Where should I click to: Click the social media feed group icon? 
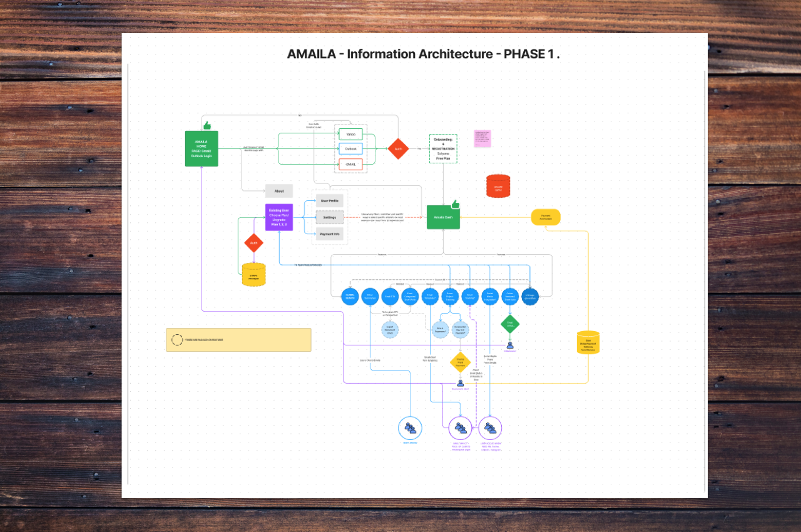point(490,428)
